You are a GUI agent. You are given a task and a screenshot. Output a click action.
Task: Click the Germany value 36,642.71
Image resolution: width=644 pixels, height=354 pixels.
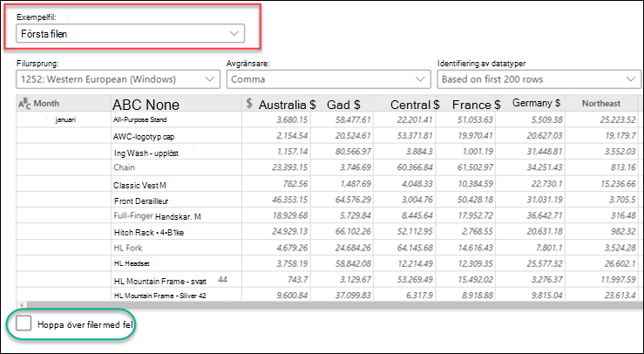pos(545,215)
